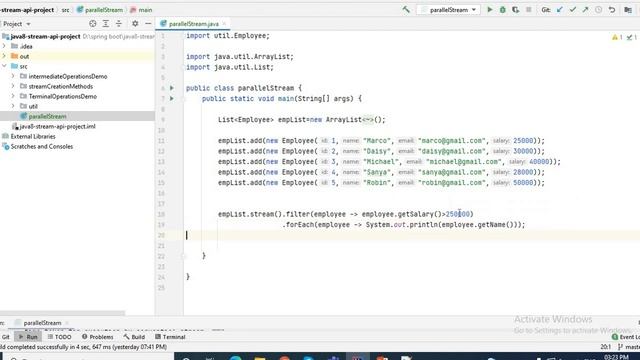The image size is (640, 360).
Task: Click the Stop process square icon
Action: pos(529,9)
